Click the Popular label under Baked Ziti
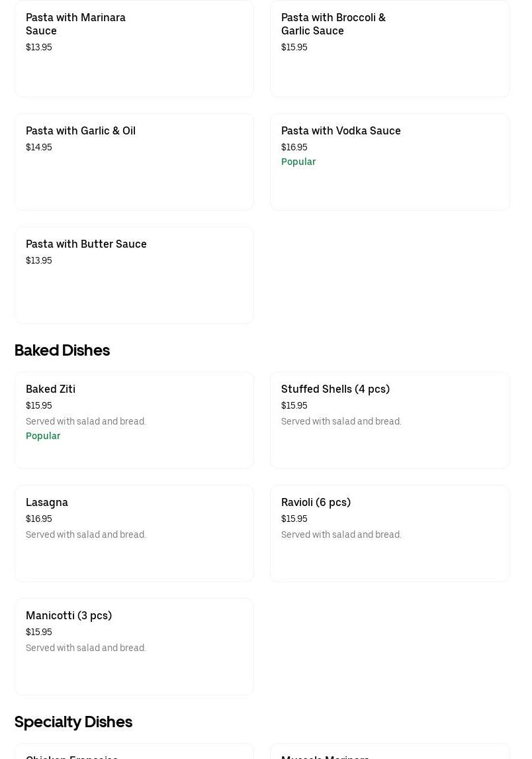Image resolution: width=532 pixels, height=759 pixels. pyautogui.click(x=43, y=436)
